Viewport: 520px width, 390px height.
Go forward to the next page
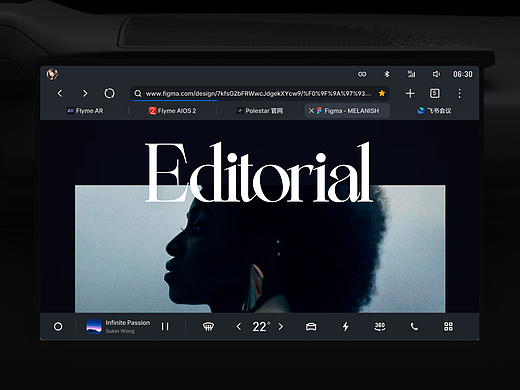click(85, 93)
